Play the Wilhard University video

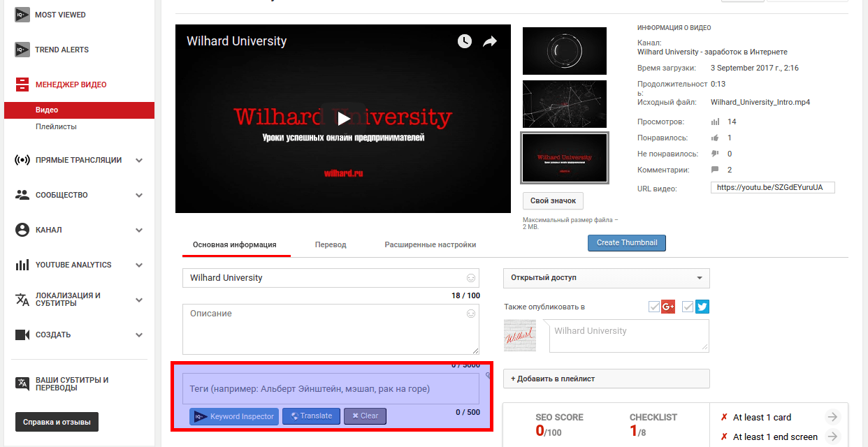(342, 119)
